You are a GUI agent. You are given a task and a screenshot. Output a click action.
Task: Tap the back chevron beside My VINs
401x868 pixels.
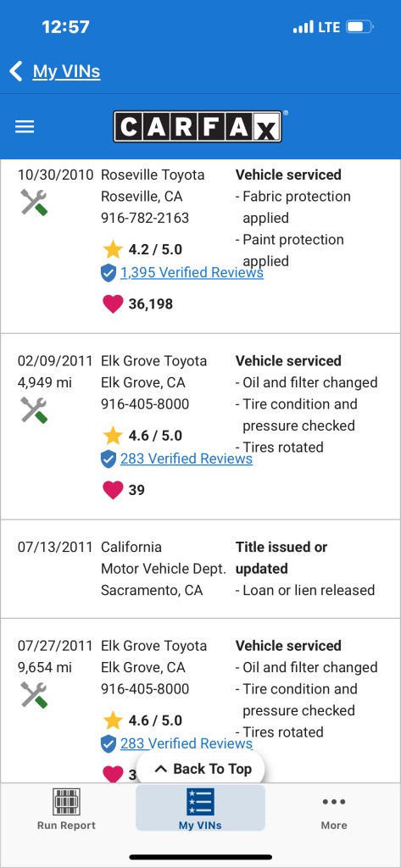point(16,71)
